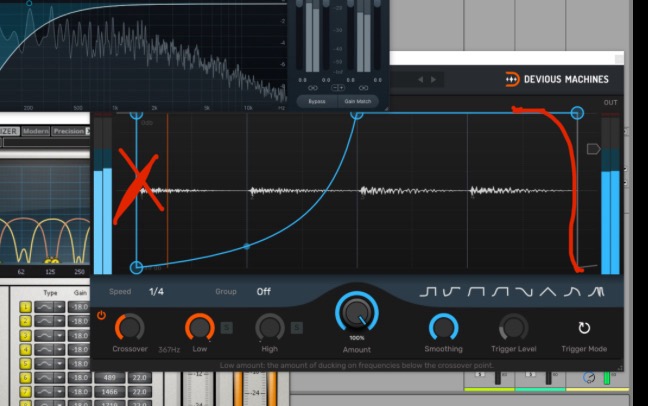Viewport: 648px width, 406px height.
Task: Solo the High band with its S button
Action: point(296,328)
